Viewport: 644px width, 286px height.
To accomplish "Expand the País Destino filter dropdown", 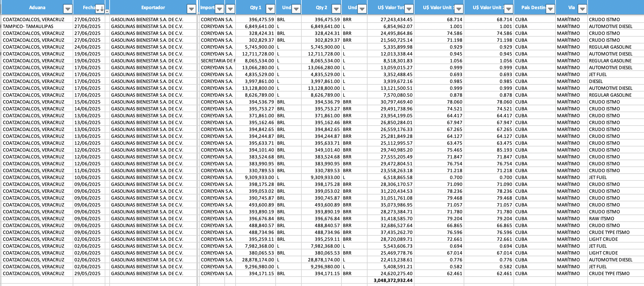I will coord(550,9).
